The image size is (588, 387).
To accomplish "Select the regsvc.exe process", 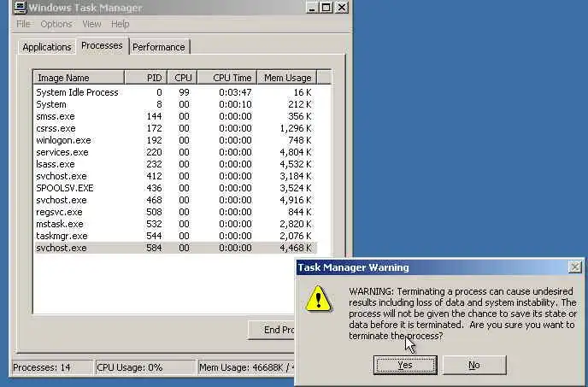I will [x=175, y=212].
